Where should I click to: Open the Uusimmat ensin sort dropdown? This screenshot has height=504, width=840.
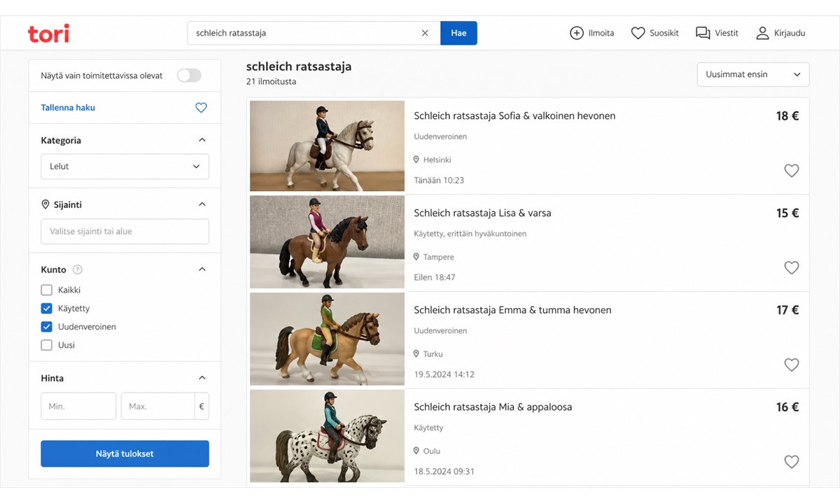point(753,75)
